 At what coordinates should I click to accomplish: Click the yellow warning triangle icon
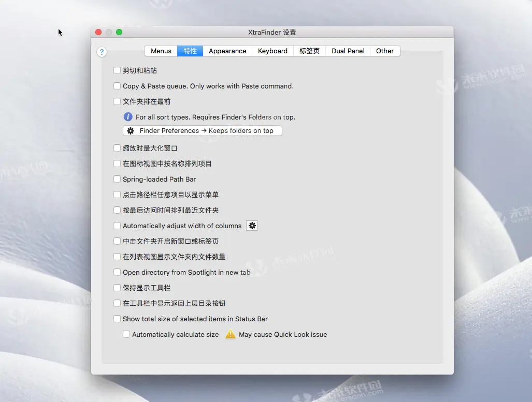[231, 334]
